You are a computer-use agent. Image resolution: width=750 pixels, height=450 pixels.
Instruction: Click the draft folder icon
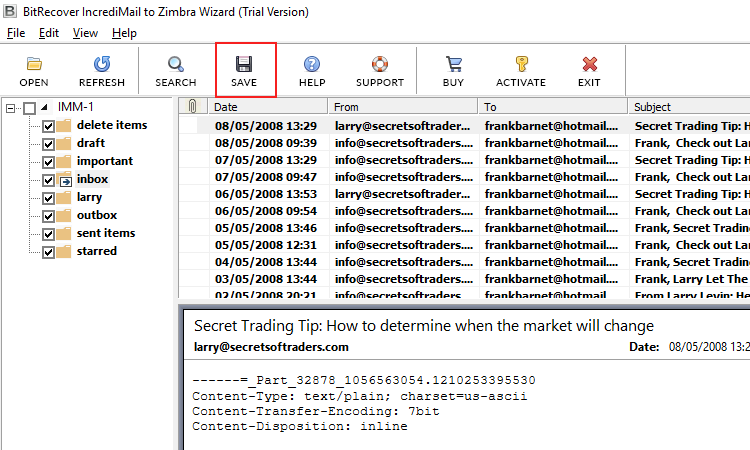[x=64, y=143]
